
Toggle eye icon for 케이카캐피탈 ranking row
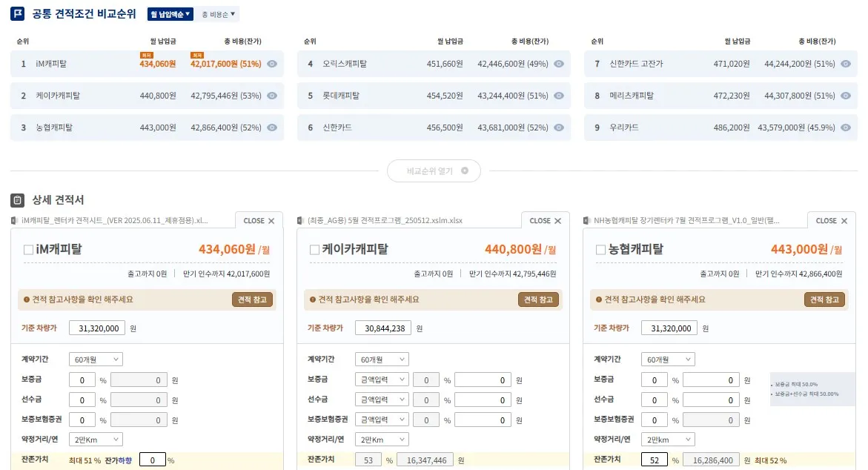coord(272,96)
